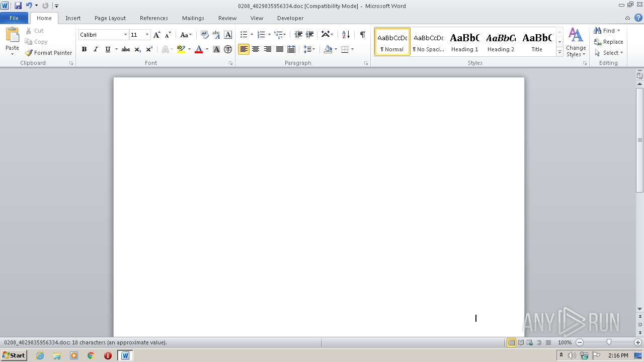Open Opera from the taskbar
The width and height of the screenshot is (644, 362).
pyautogui.click(x=108, y=355)
